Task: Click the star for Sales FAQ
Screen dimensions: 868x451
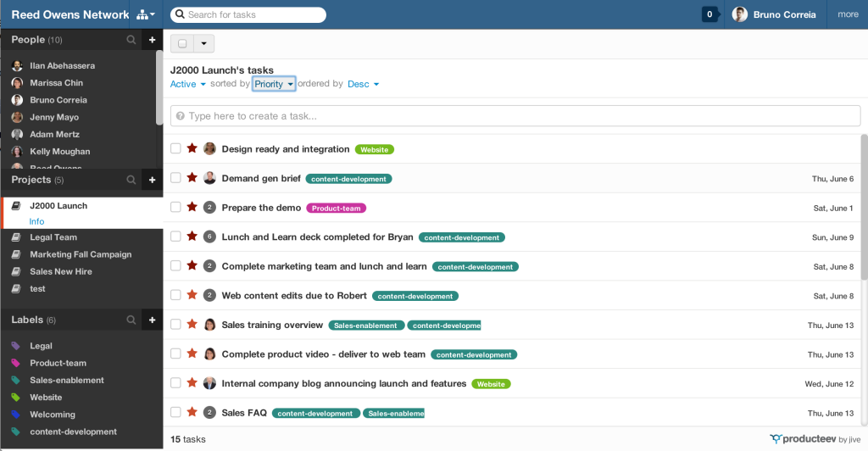Action: [192, 412]
